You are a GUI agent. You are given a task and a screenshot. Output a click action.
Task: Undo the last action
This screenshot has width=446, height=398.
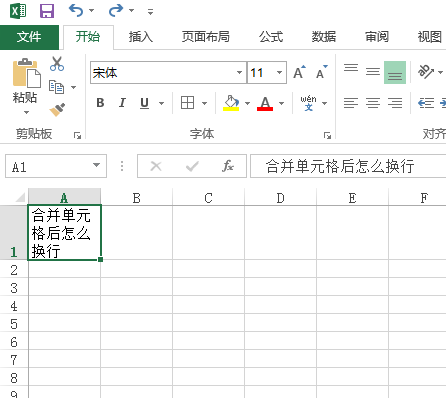76,11
